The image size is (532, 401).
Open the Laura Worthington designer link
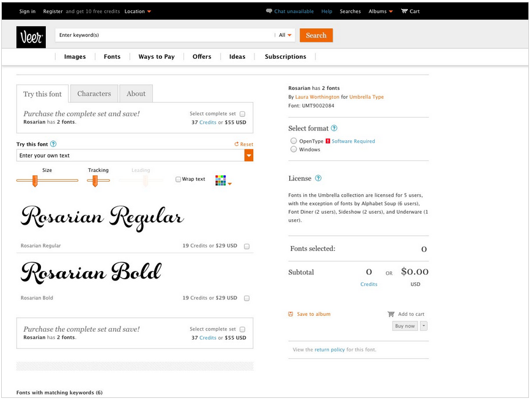[317, 97]
